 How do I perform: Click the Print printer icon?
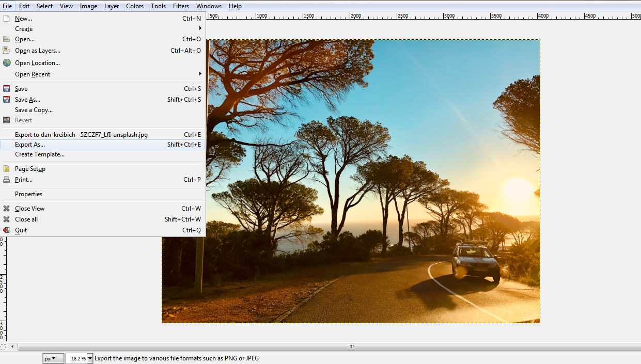tap(6, 179)
